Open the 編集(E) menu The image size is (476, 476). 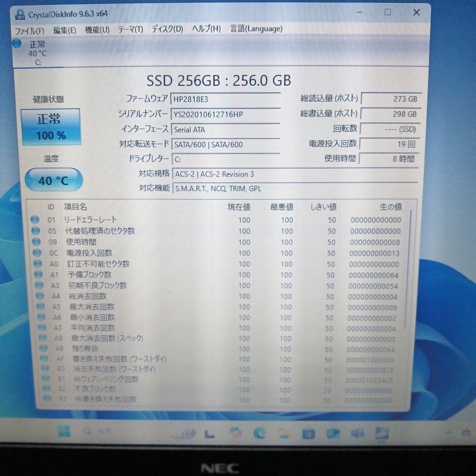point(64,29)
